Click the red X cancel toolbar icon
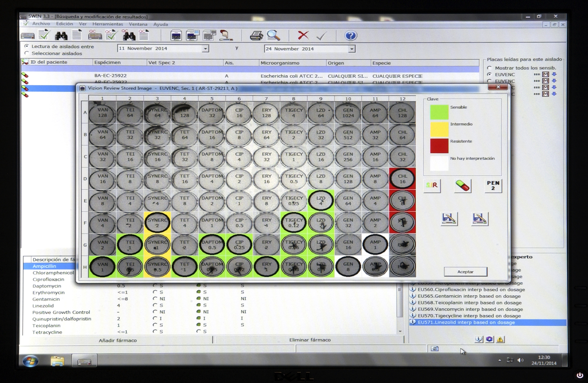 point(303,35)
